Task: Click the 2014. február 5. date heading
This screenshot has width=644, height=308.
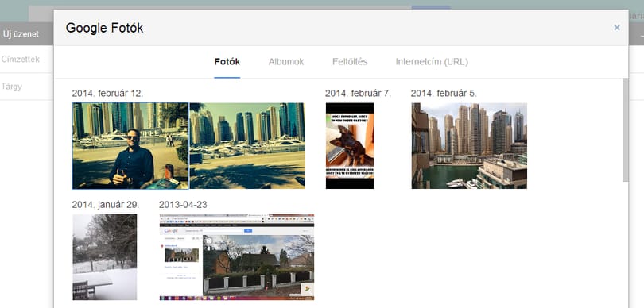Action: [x=444, y=94]
